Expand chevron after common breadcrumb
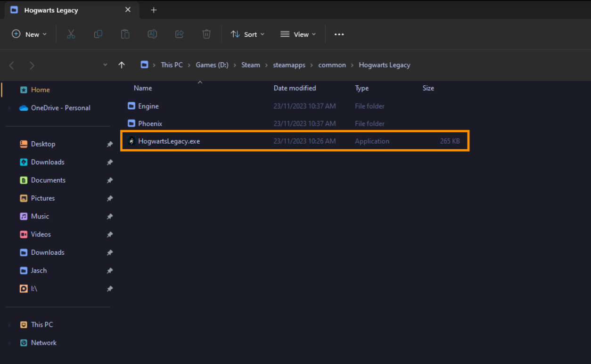 tap(353, 65)
